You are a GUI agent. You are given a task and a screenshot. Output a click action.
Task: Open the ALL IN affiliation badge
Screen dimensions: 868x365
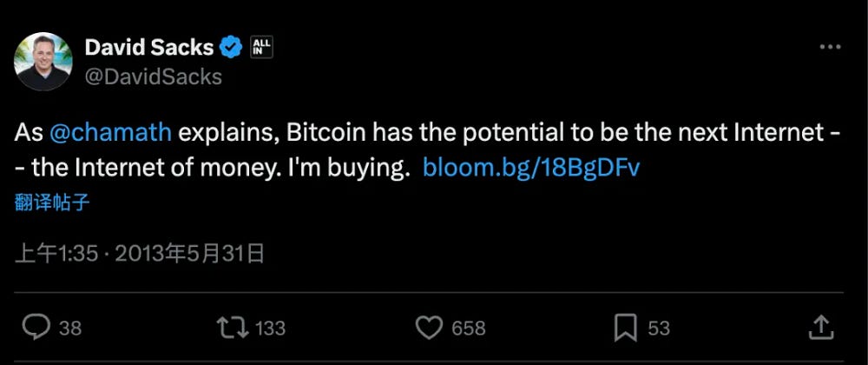(261, 47)
